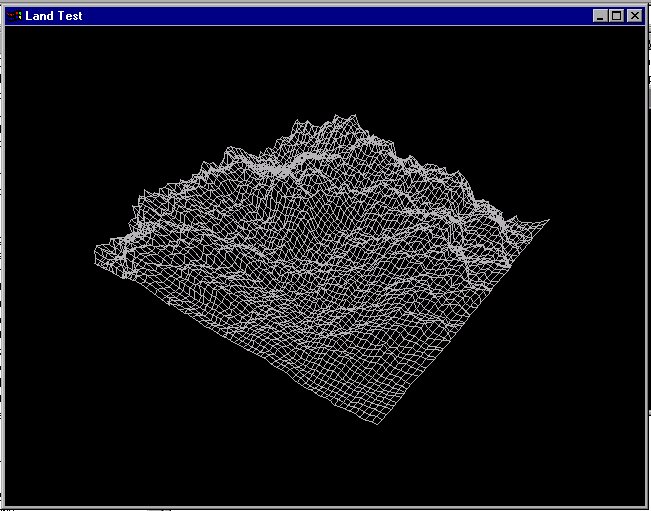Viewport: 651px width, 511px height.
Task: Click the Land Test application icon
Action: click(x=14, y=16)
